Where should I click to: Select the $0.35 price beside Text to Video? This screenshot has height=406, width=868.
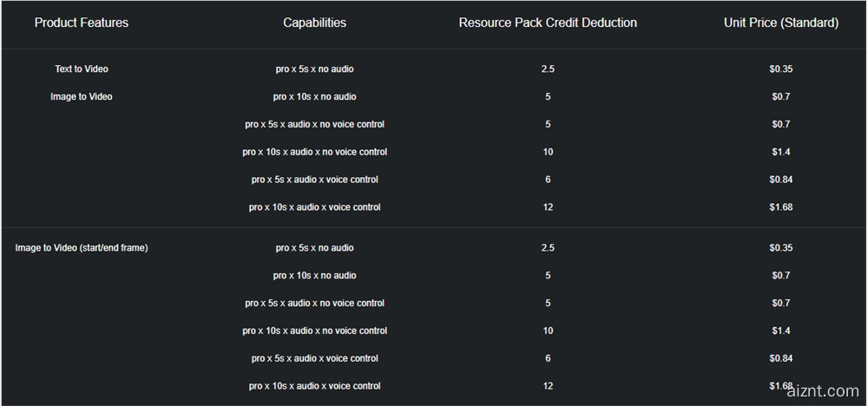tap(780, 69)
